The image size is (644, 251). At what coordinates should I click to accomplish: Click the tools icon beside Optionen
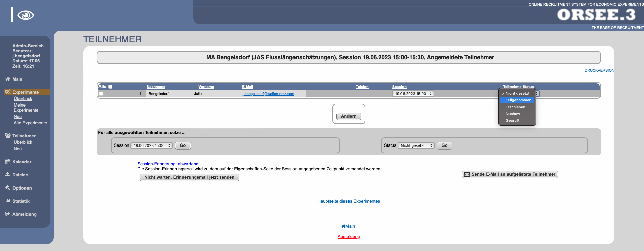coord(8,187)
